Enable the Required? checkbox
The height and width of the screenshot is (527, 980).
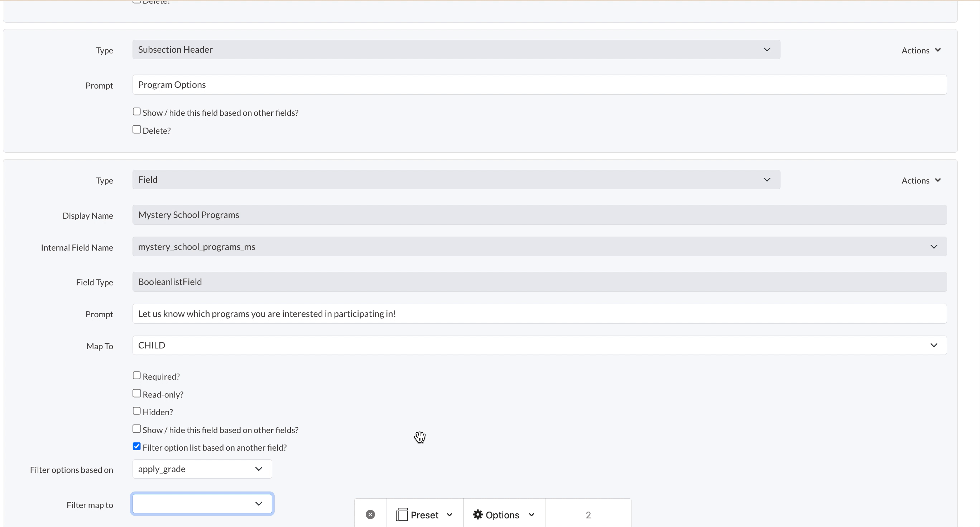click(136, 375)
